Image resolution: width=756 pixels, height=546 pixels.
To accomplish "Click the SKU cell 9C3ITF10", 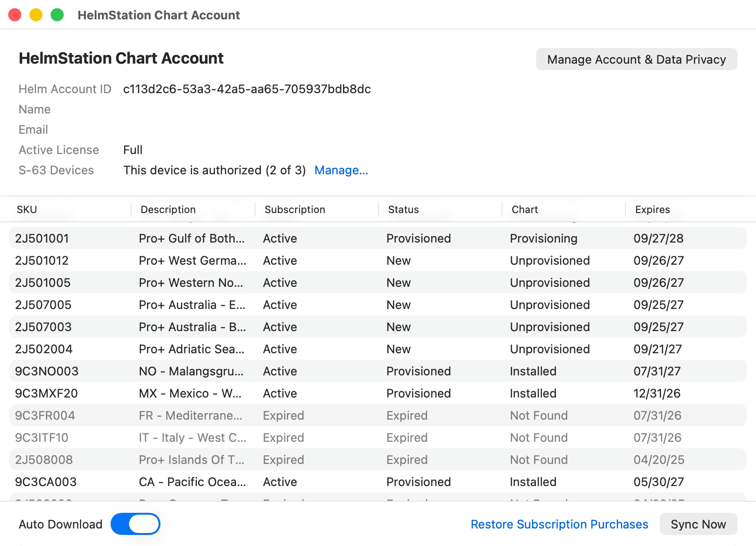I will tap(41, 438).
